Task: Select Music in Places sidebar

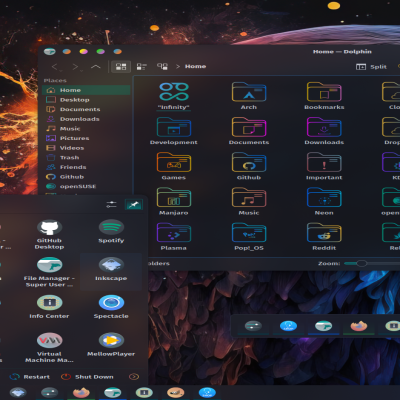Action: (x=86, y=129)
